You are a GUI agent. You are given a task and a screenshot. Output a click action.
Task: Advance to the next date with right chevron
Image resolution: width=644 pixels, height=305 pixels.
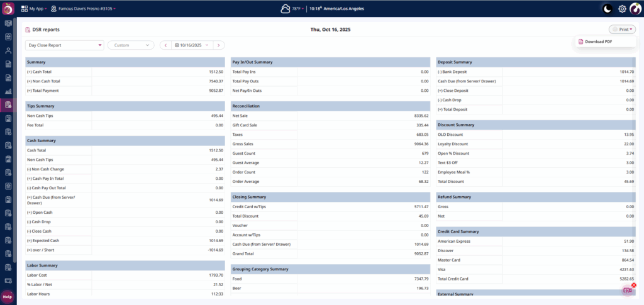(x=219, y=45)
